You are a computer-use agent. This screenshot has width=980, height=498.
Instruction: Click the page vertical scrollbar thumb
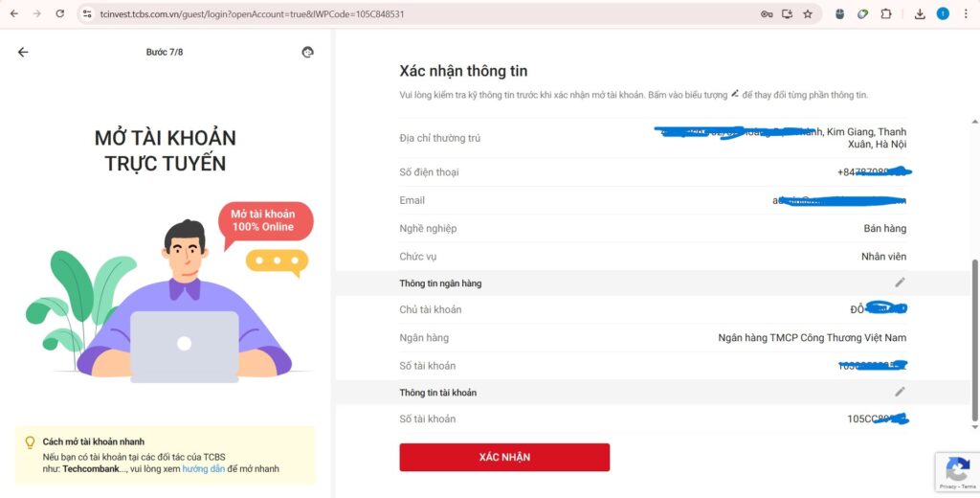(x=974, y=340)
